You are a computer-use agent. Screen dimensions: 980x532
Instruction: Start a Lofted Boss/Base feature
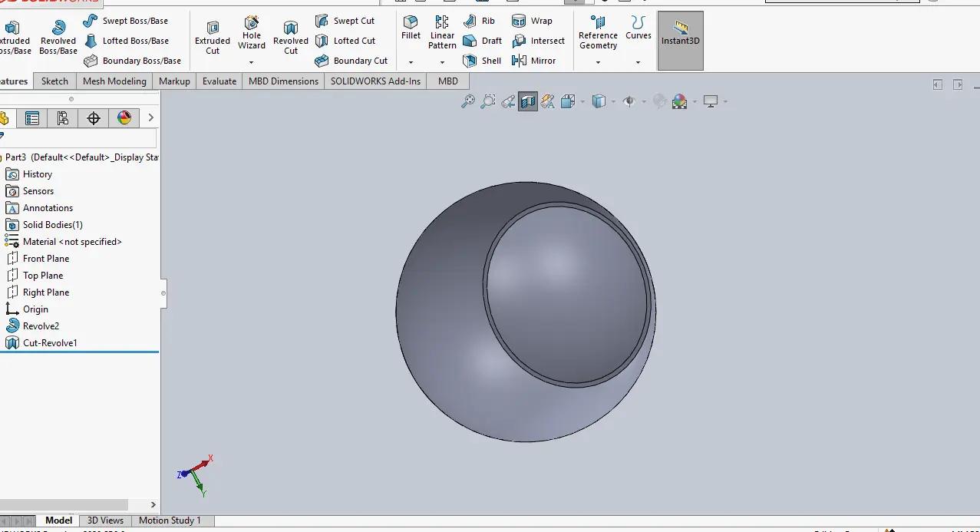pyautogui.click(x=126, y=41)
